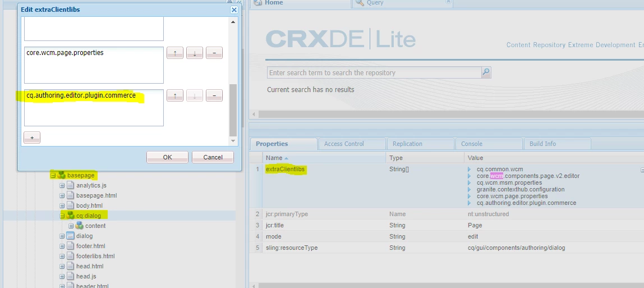Remove the cq.authoring.editor.plugin.commerce entry
The image size is (644, 288).
pyautogui.click(x=214, y=96)
